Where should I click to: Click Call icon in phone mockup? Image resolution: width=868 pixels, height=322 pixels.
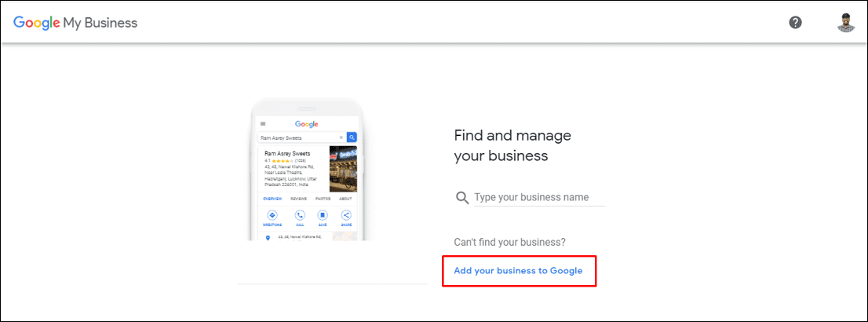pyautogui.click(x=300, y=216)
